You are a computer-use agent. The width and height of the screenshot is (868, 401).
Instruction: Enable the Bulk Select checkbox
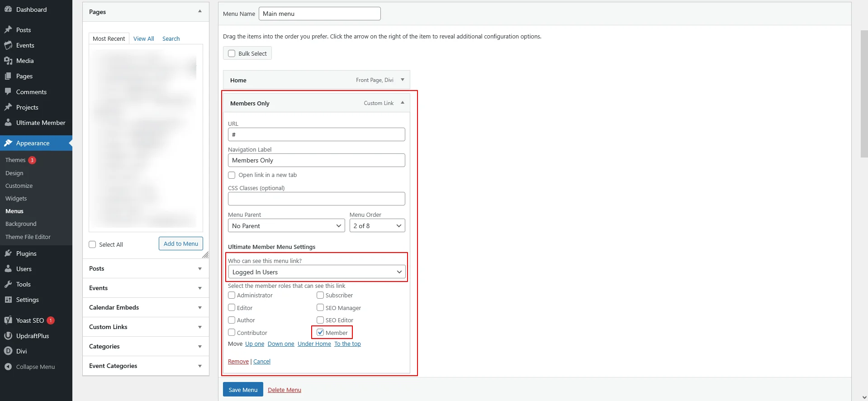pyautogui.click(x=232, y=53)
